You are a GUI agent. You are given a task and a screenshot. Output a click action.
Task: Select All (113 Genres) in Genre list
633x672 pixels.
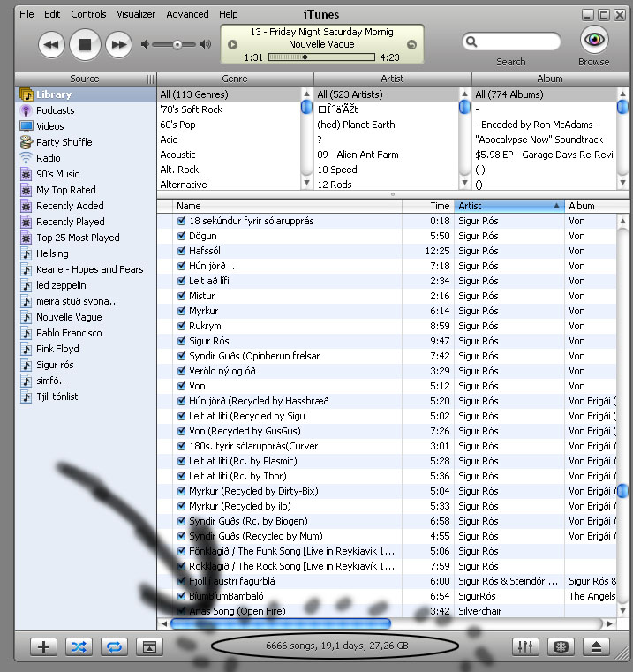pyautogui.click(x=229, y=94)
